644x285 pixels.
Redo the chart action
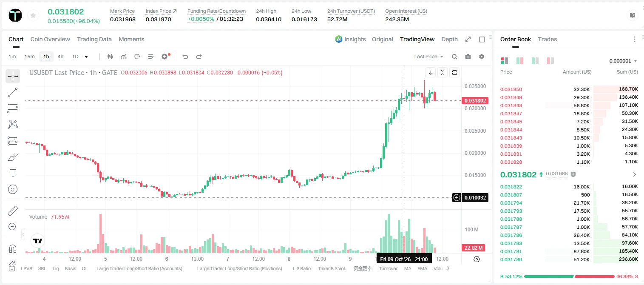199,57
